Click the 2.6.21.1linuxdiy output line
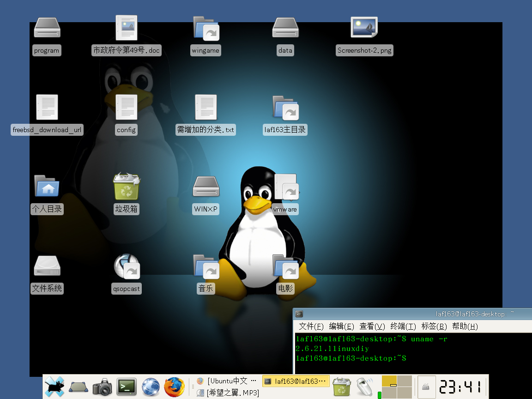Viewport: 532px width, 399px height. (332, 349)
